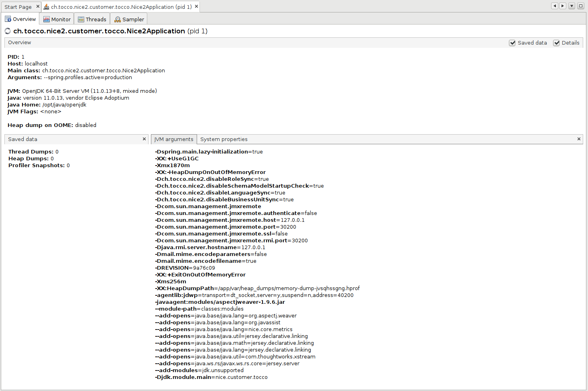Viewport: 588px width, 391px height.
Task: Click the -Xmx1870m argument
Action: [x=173, y=165]
